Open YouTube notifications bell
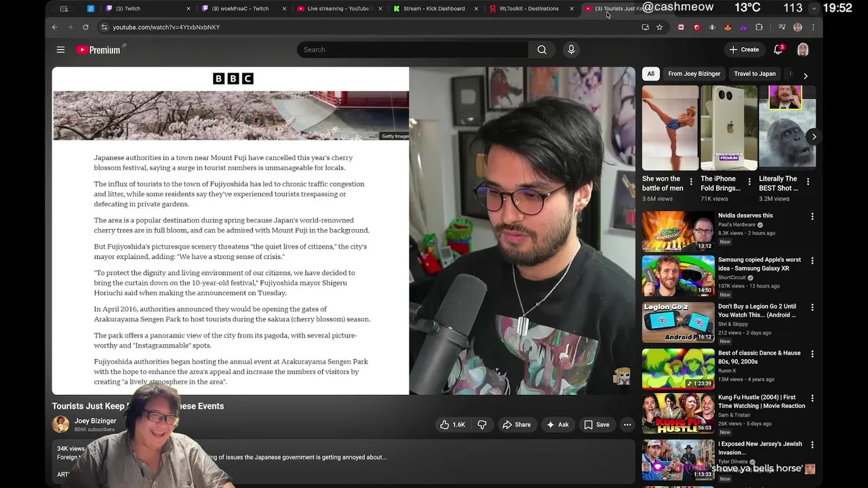Image resolution: width=868 pixels, height=488 pixels. coord(778,49)
